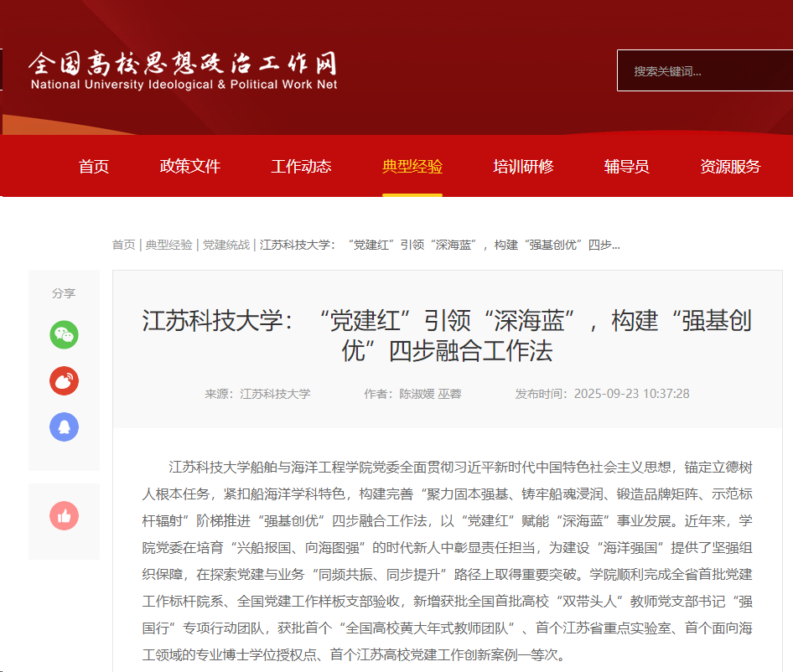Screen dimensions: 793x672
Task: Click the 来源：江苏科技大学 source text
Action: (257, 394)
